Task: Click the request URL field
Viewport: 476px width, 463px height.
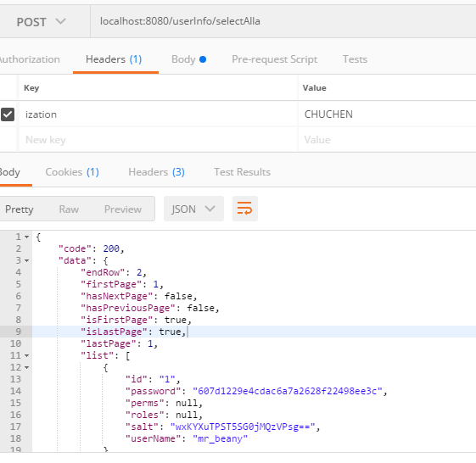Action: [283, 21]
